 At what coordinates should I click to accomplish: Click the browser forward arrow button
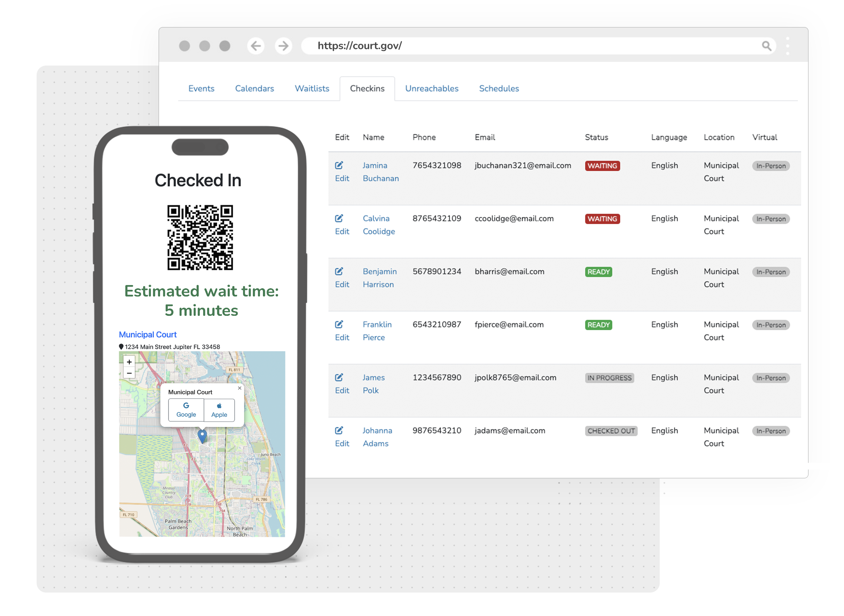tap(284, 46)
